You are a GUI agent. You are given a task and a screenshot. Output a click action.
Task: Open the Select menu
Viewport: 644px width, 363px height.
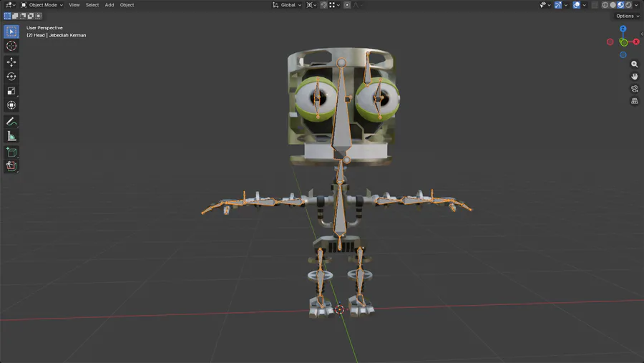tap(92, 5)
